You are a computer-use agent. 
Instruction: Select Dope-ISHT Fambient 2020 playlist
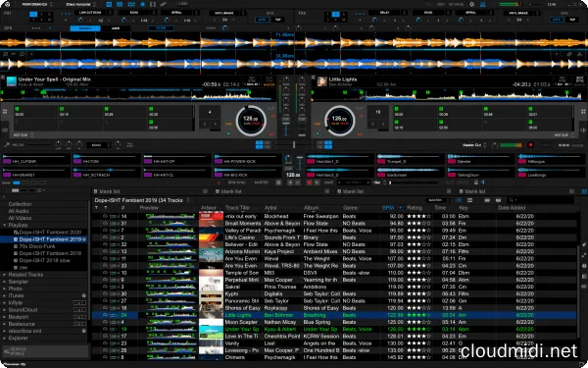pyautogui.click(x=50, y=233)
